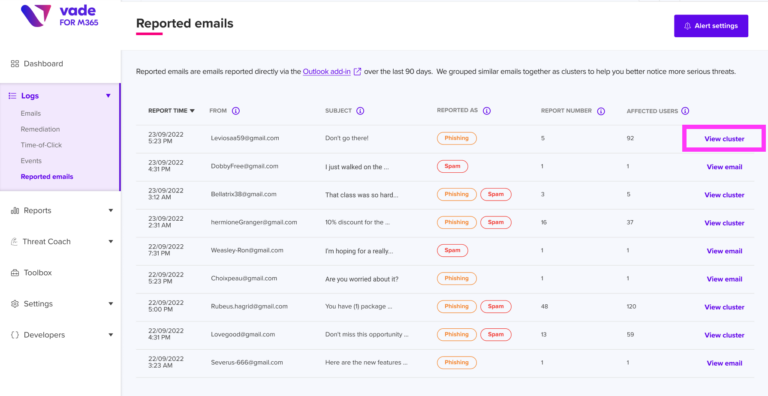Select Reported emails in sidebar
This screenshot has width=768, height=396.
click(47, 176)
